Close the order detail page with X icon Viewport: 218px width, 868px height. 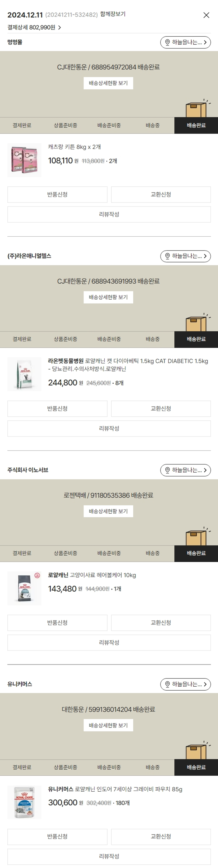coord(206,15)
